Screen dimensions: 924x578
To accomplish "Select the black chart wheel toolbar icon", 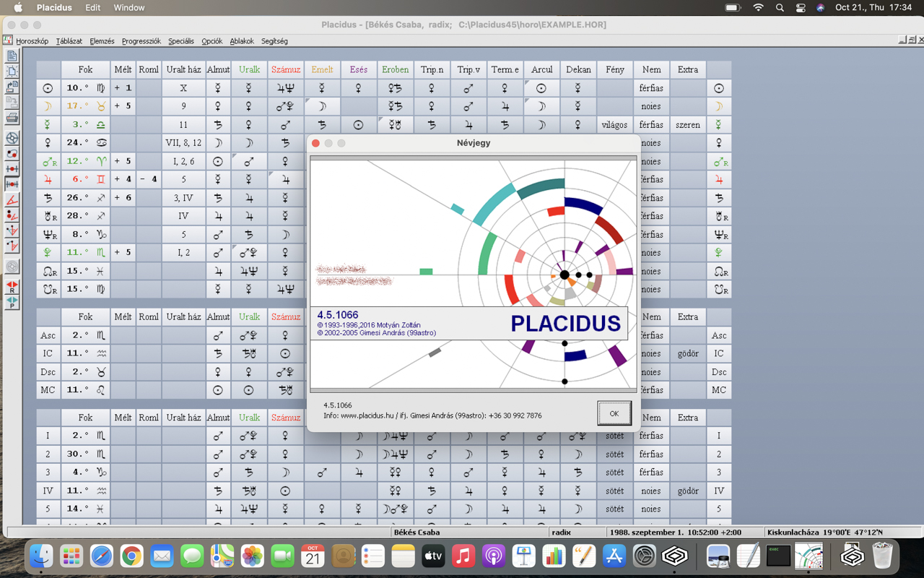I will pos(12,138).
